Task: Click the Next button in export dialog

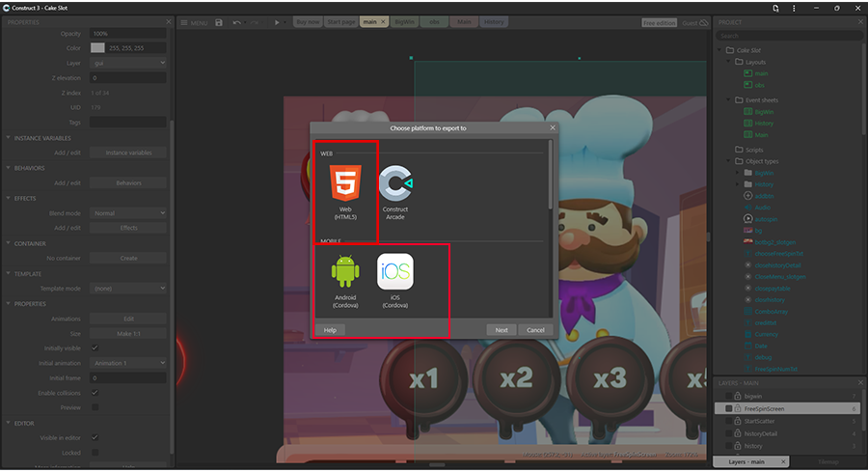Action: pyautogui.click(x=502, y=330)
